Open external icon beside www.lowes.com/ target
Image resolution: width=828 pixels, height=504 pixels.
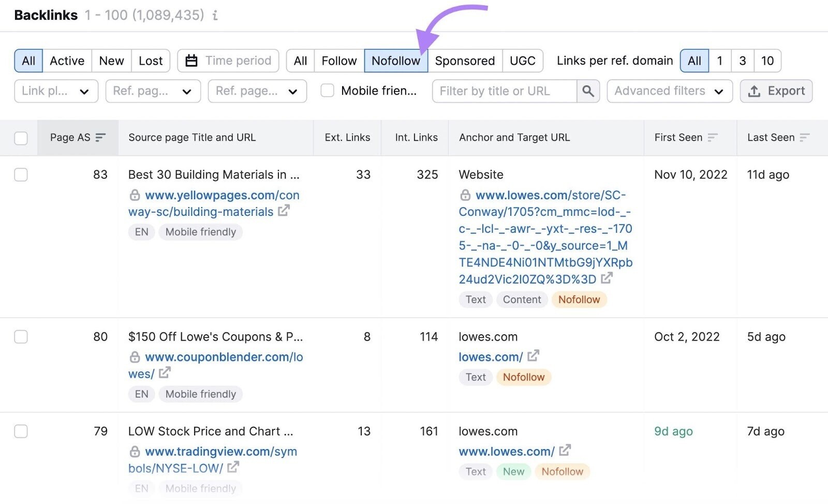(565, 450)
